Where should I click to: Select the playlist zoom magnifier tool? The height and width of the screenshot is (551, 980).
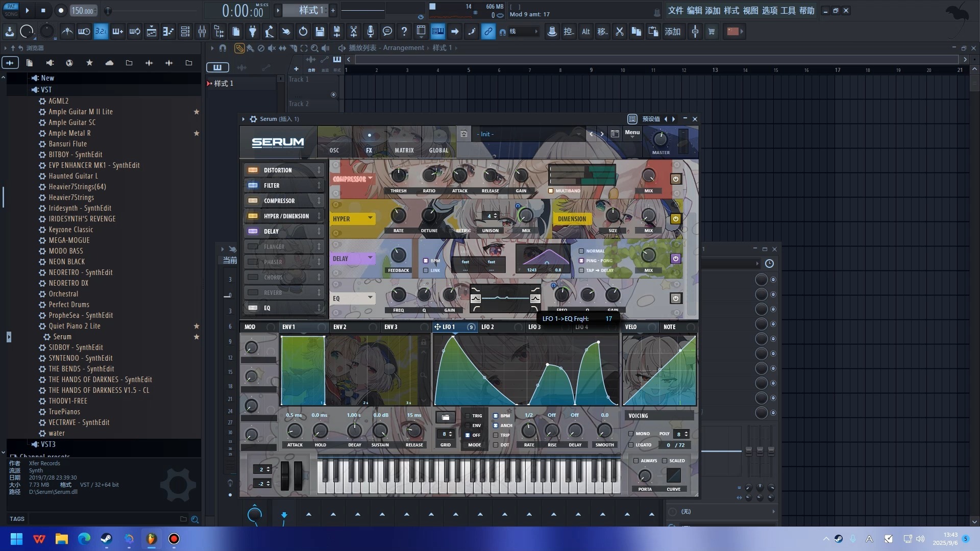314,48
